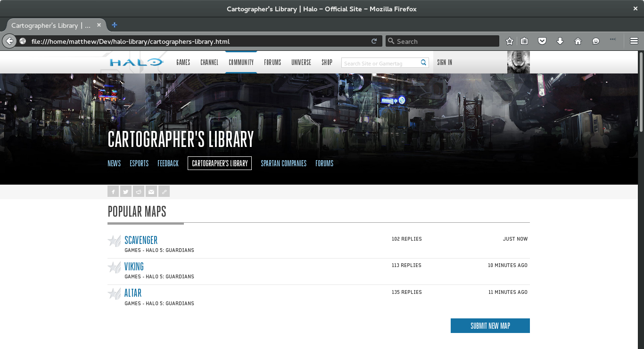
Task: Bookmark this page with the star icon
Action: click(x=509, y=41)
